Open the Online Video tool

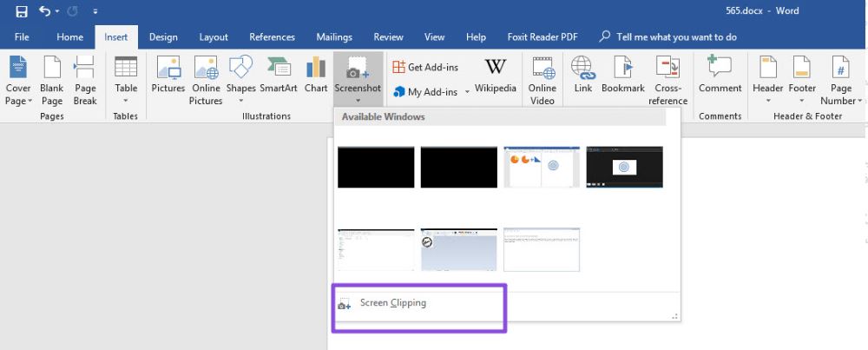pyautogui.click(x=542, y=80)
